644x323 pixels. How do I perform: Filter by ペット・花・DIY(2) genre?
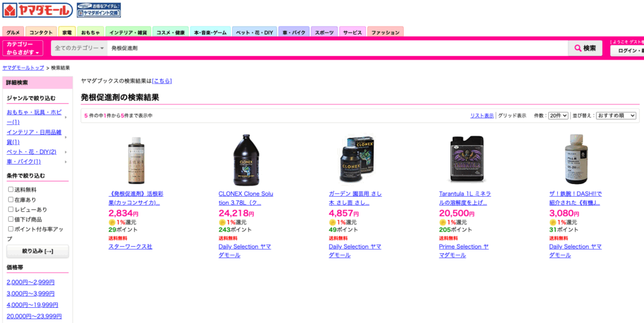click(31, 152)
